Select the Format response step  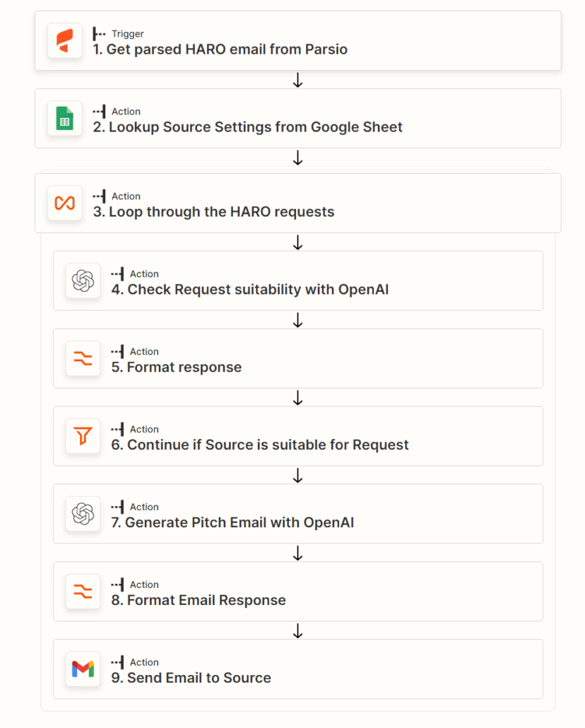click(298, 358)
